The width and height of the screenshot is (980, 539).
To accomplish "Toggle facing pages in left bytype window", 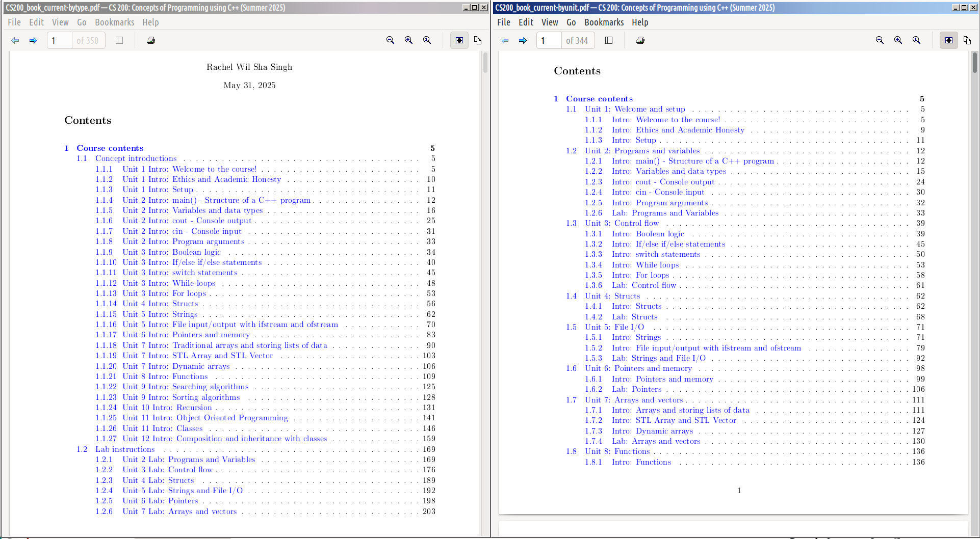I will point(478,40).
